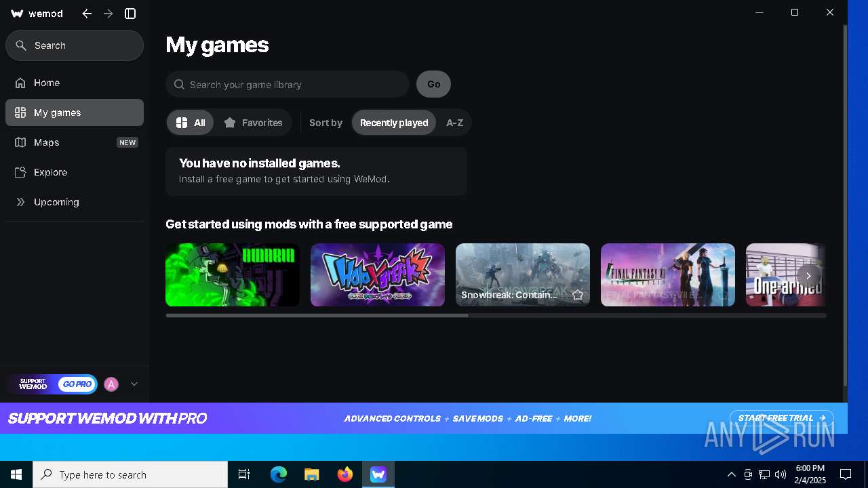Open the One-armed game card
Image resolution: width=868 pixels, height=488 pixels.
(x=786, y=274)
